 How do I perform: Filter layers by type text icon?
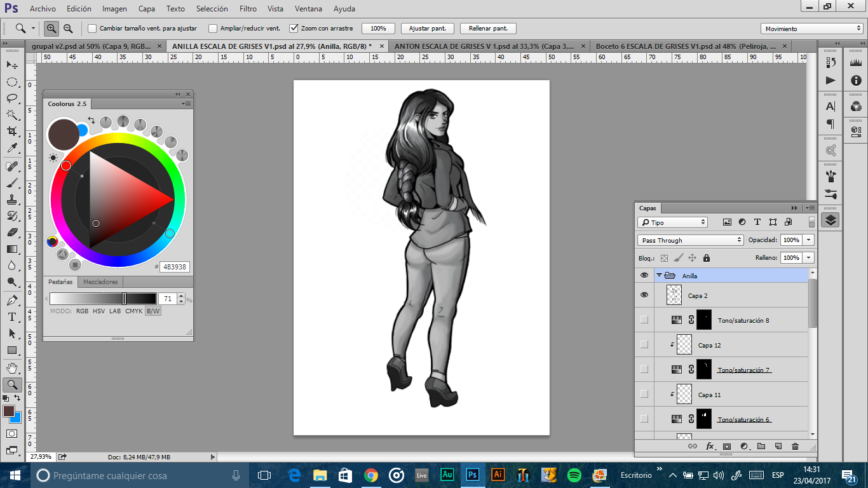click(757, 222)
